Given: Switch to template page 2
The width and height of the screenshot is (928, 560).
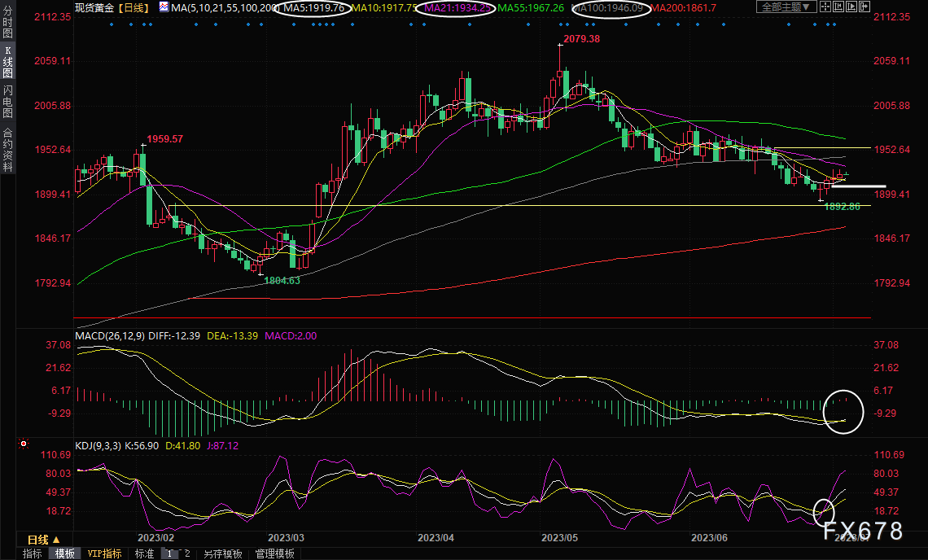Looking at the screenshot, I should [x=186, y=553].
